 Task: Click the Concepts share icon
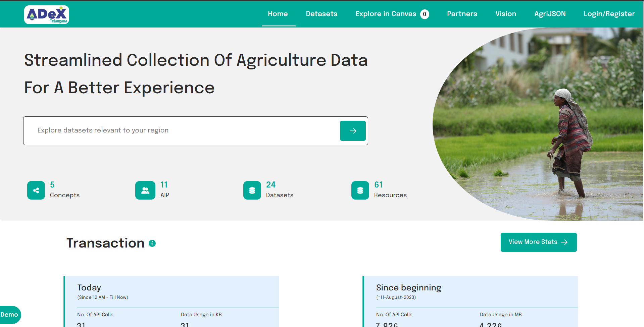point(36,190)
